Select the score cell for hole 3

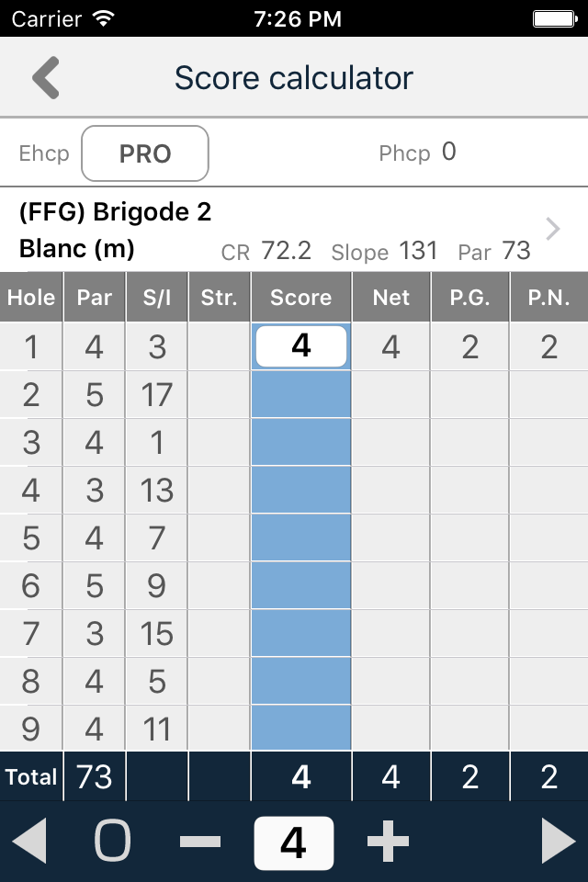click(300, 442)
